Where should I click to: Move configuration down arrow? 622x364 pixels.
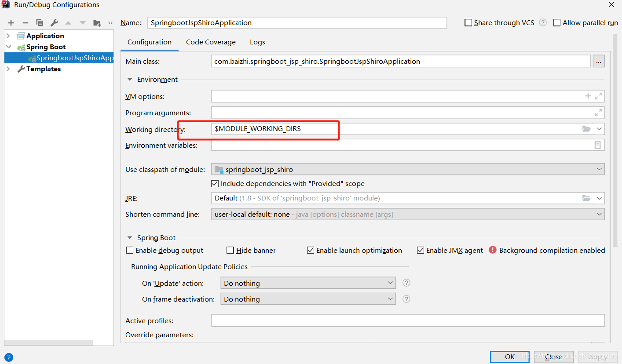click(x=82, y=23)
